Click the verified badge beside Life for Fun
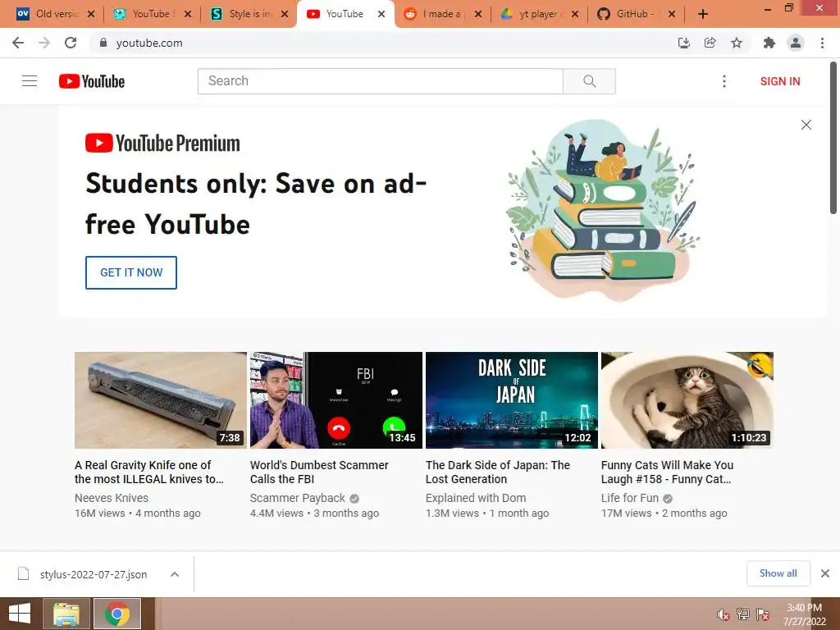Screen dimensions: 840x630 [x=668, y=499]
